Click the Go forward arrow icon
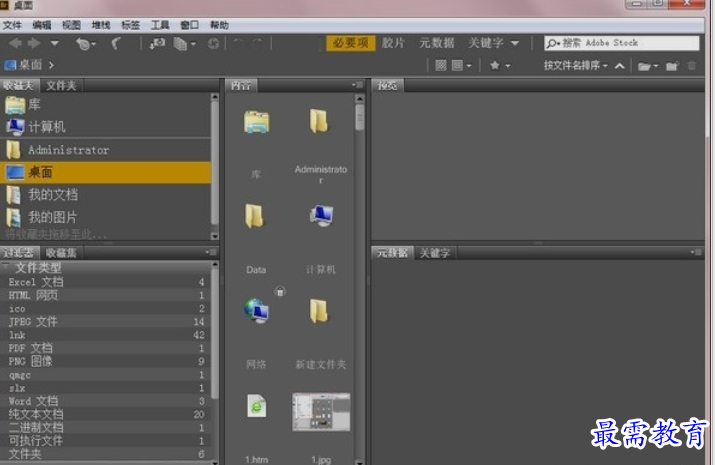715x465 pixels. 34,43
